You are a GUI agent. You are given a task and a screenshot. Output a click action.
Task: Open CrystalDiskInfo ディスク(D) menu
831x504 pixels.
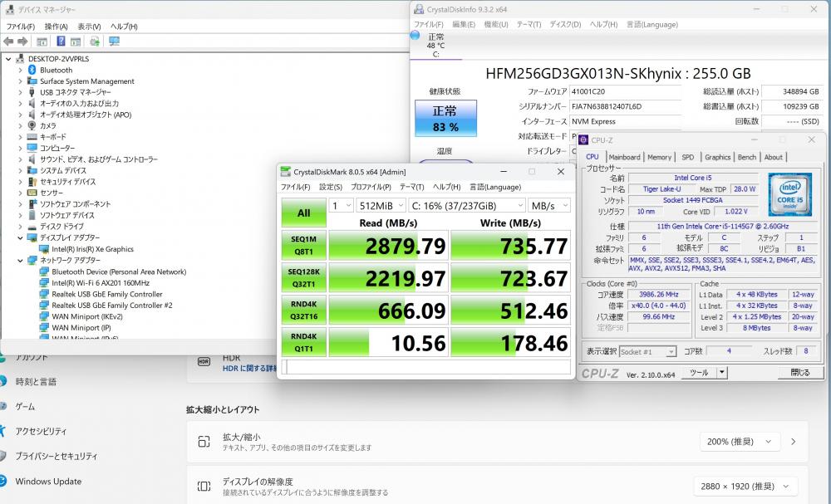tap(565, 24)
